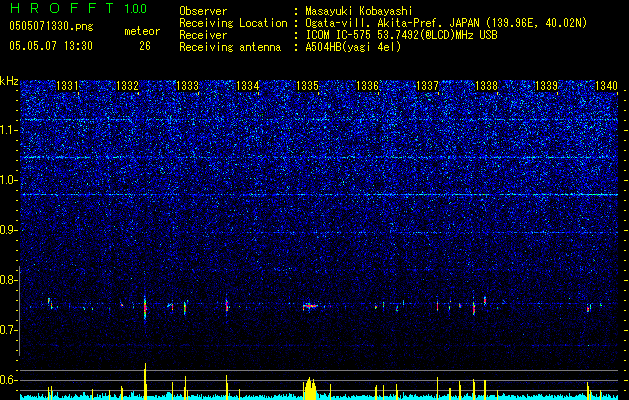Click the 'Receiver' field label
Viewport: 629px width, 400px height.
click(203, 35)
